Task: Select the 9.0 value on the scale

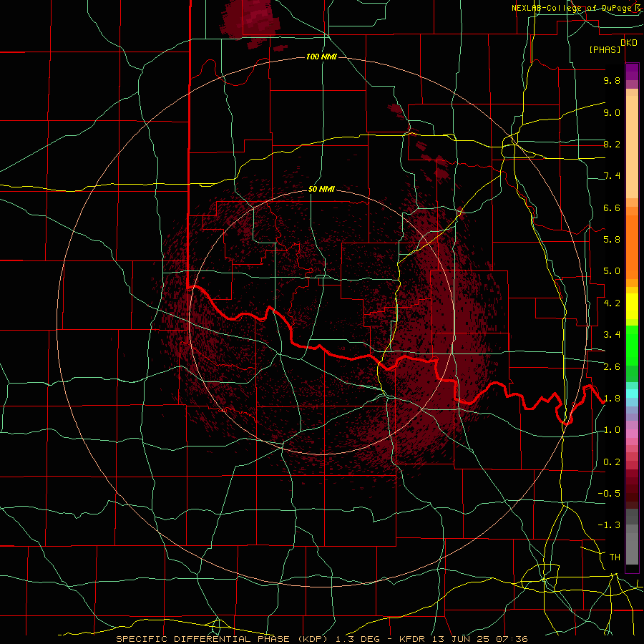Action: pos(612,112)
